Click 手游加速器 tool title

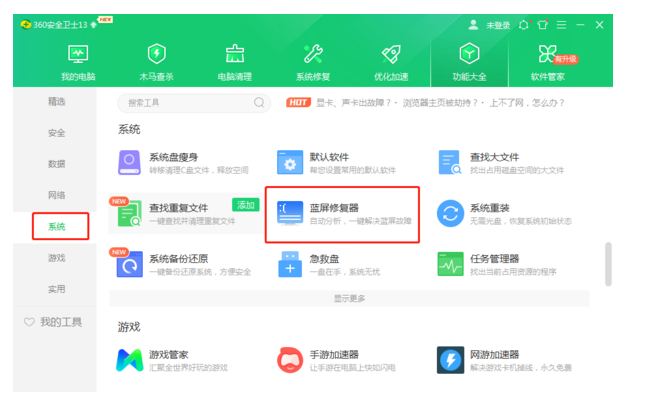click(x=334, y=355)
